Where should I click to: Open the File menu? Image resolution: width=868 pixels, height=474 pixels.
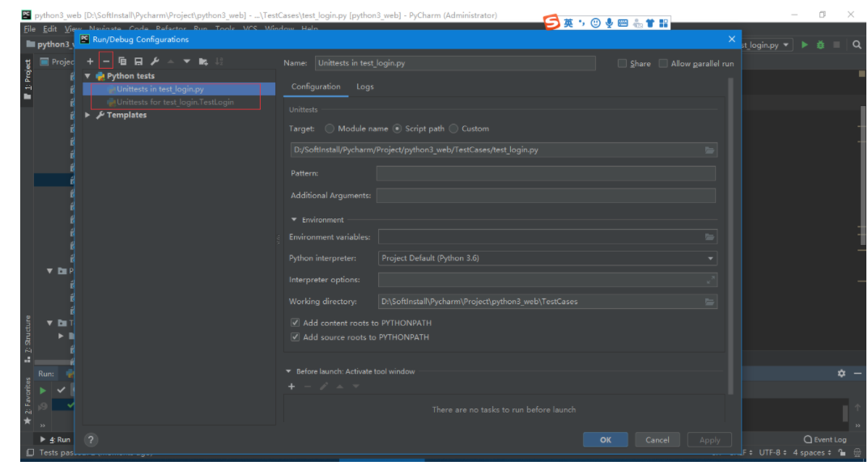coord(29,29)
